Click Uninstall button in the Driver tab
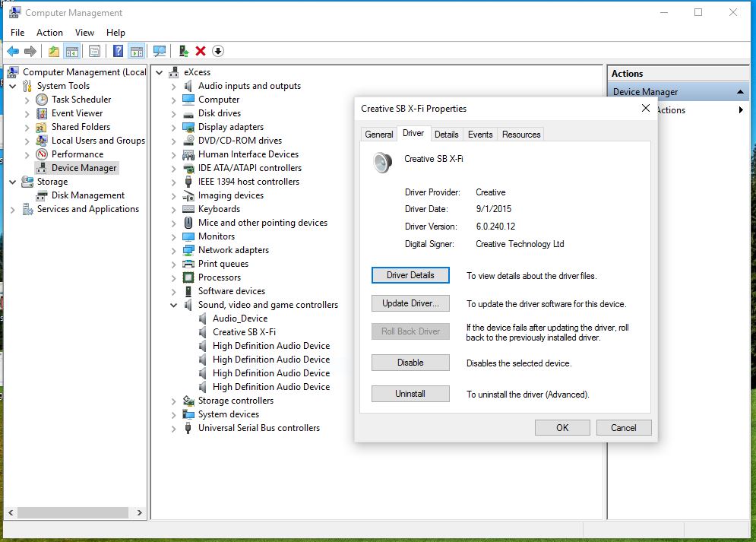Viewport: 756px width, 542px height. [x=410, y=394]
